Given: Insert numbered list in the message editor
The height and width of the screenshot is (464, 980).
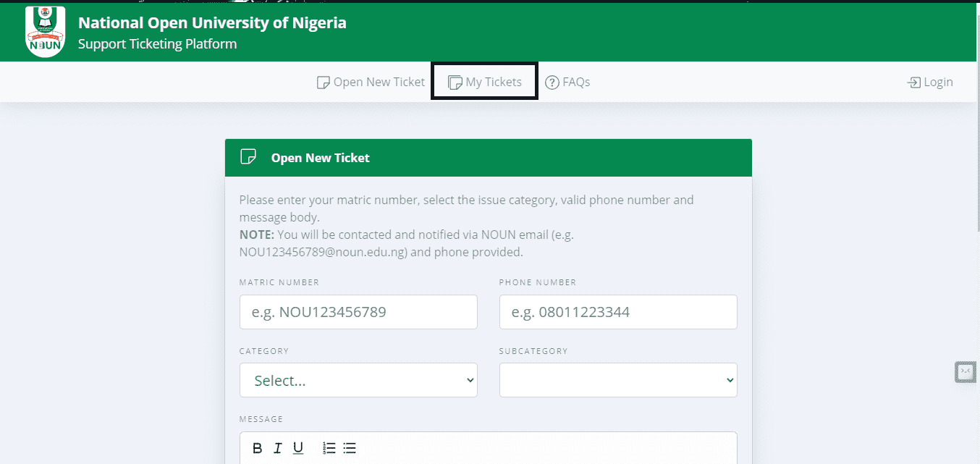Looking at the screenshot, I should tap(329, 448).
